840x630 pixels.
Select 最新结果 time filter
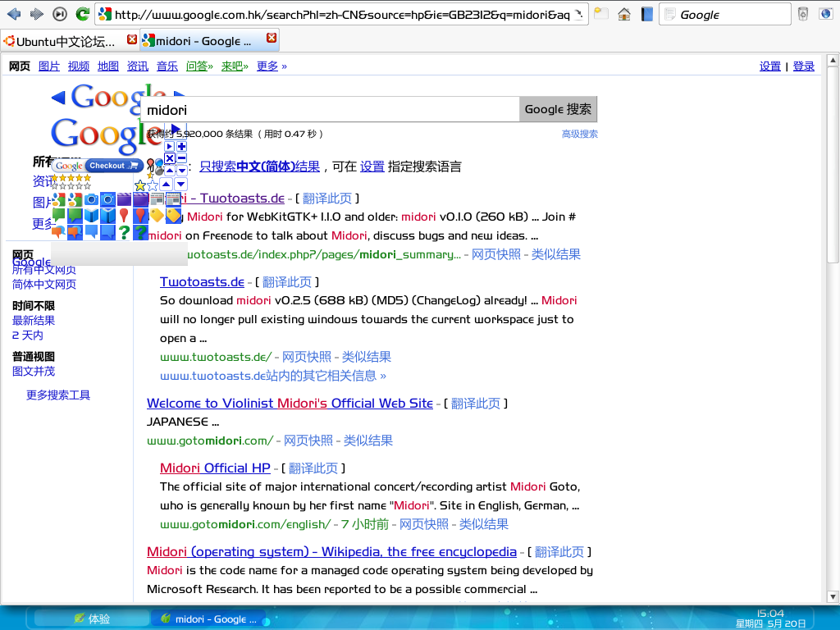33,321
